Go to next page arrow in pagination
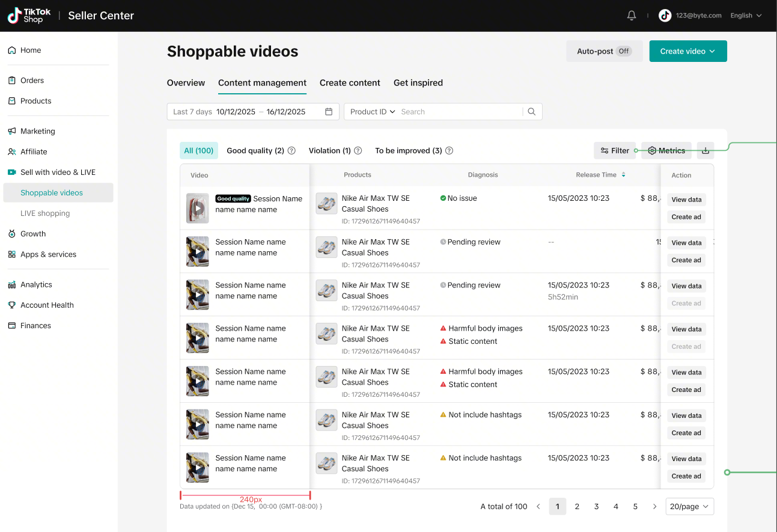 click(654, 507)
